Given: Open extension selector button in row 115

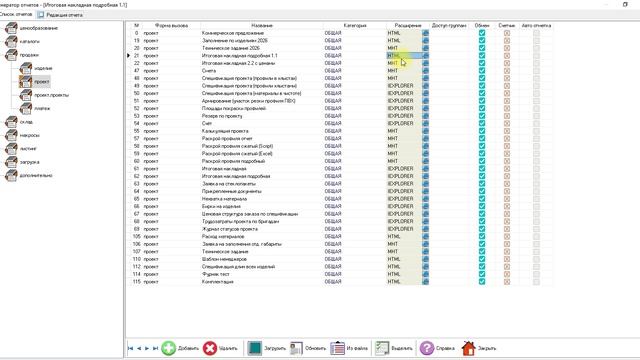Looking at the screenshot, I should tap(425, 282).
